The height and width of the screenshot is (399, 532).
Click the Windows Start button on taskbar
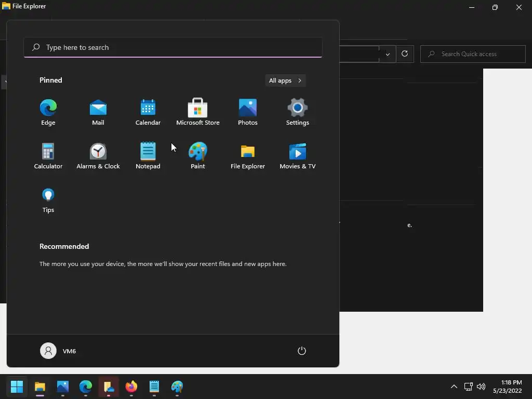tap(17, 387)
